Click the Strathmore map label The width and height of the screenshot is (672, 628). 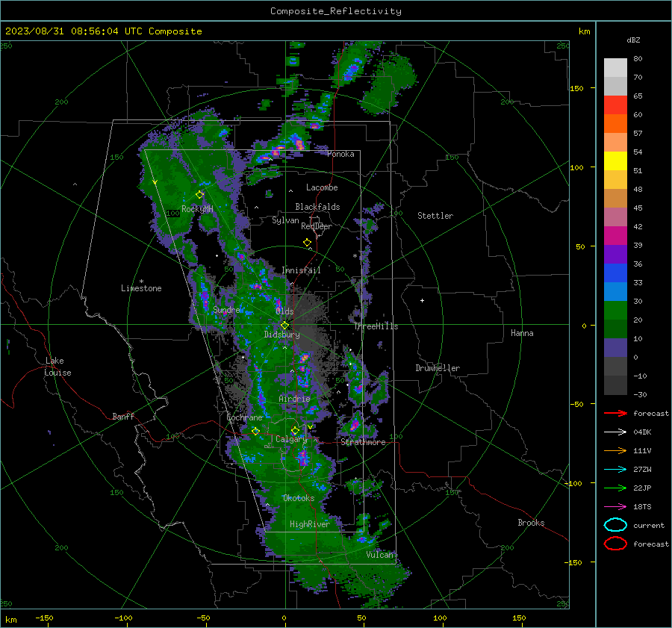point(363,442)
